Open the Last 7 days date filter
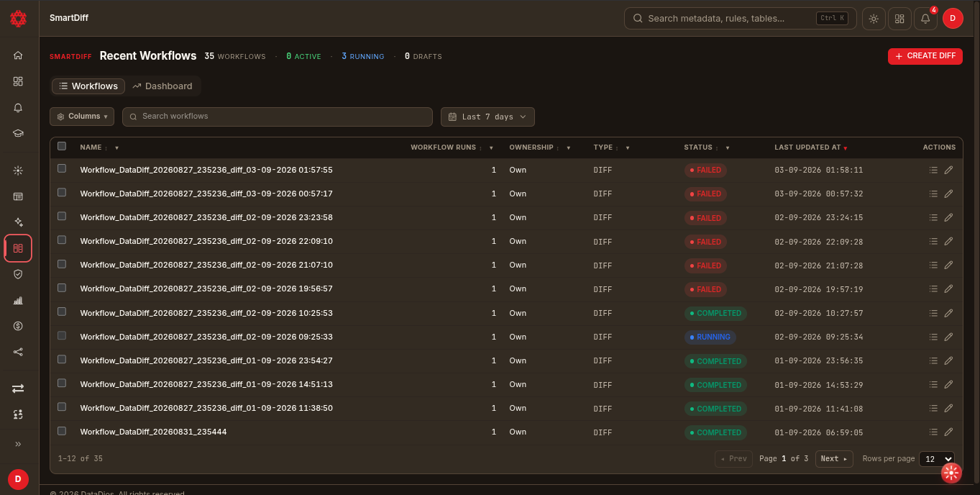 coord(487,117)
